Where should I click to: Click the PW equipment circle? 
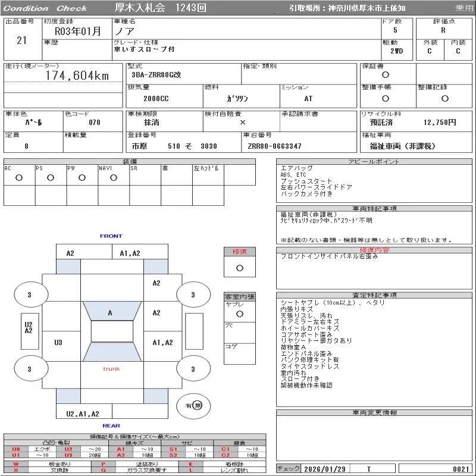coord(82,177)
